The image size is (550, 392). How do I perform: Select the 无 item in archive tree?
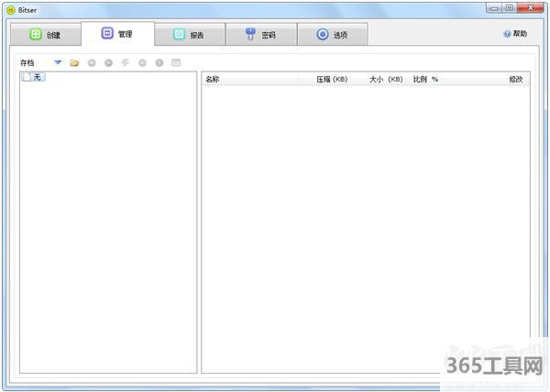[38, 77]
